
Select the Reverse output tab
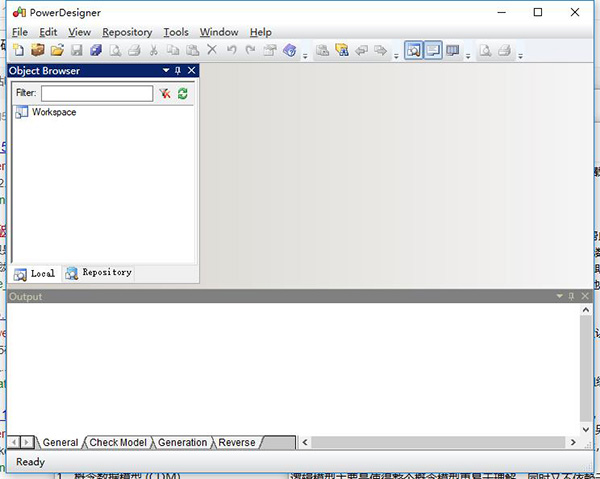click(236, 443)
